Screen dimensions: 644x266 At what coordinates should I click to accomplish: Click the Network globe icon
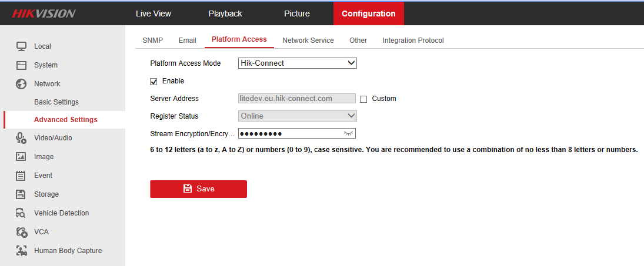coord(21,84)
